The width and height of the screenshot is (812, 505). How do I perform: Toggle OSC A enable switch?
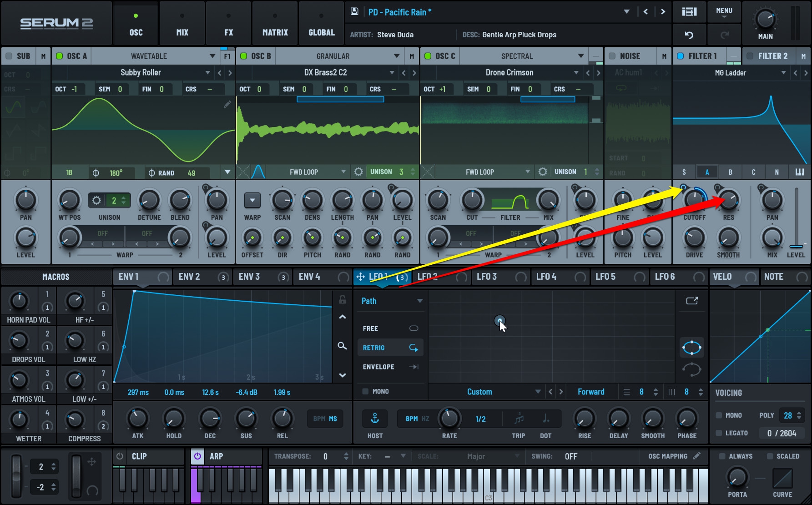59,56
